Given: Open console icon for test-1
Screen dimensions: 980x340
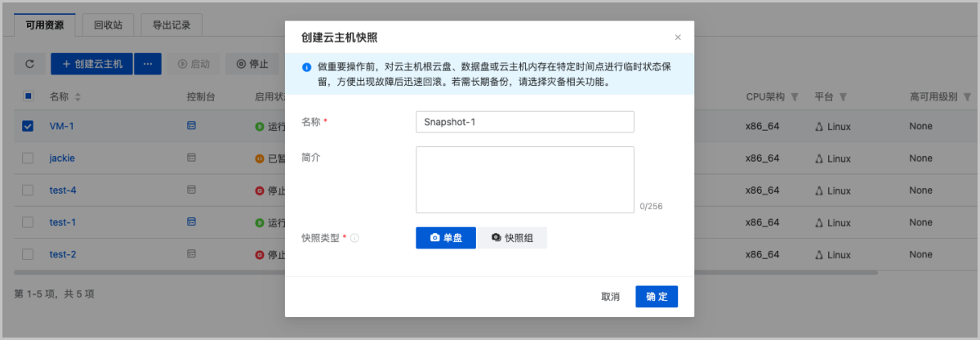Looking at the screenshot, I should [x=192, y=221].
